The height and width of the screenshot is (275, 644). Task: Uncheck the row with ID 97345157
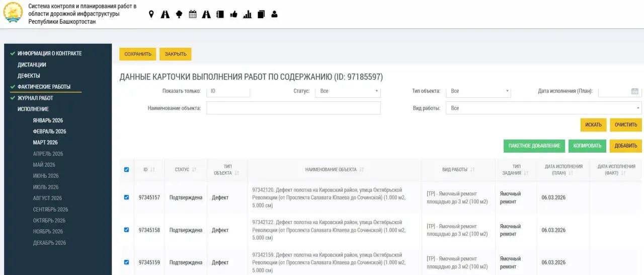click(x=126, y=197)
